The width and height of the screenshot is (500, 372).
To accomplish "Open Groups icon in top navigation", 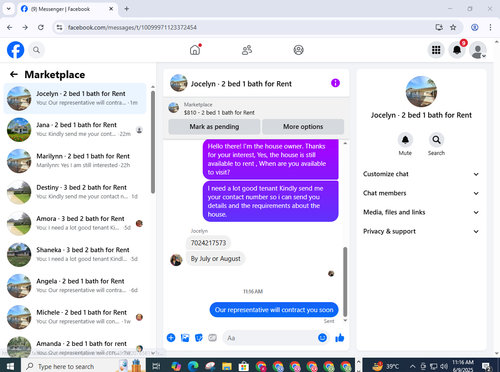I will pyautogui.click(x=298, y=50).
